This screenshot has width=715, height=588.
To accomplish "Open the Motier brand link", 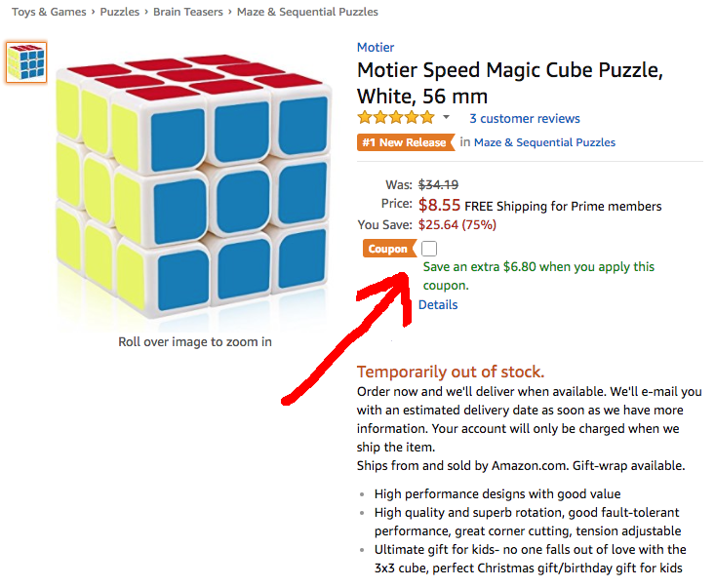I will point(376,48).
